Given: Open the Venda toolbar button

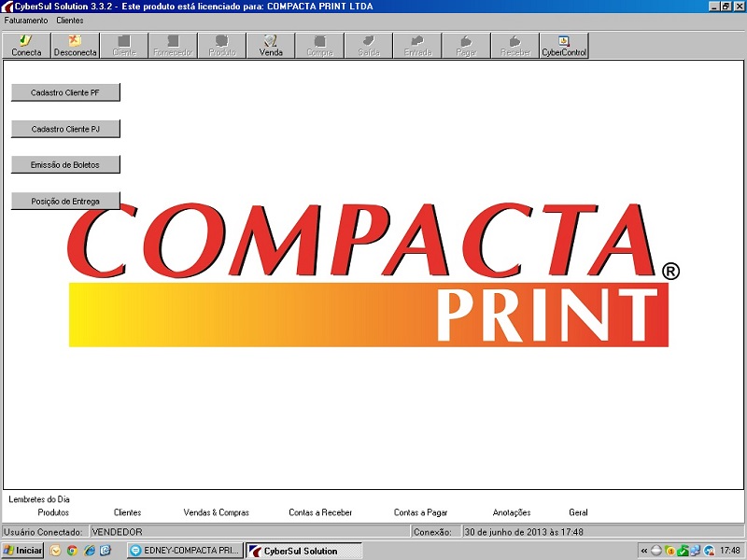Looking at the screenshot, I should tap(271, 46).
